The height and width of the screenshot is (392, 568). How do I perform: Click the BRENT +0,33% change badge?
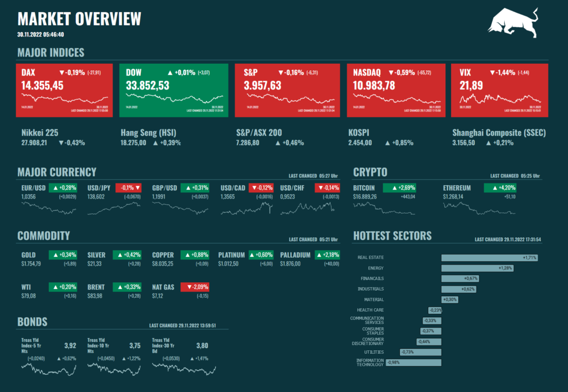[x=127, y=287]
